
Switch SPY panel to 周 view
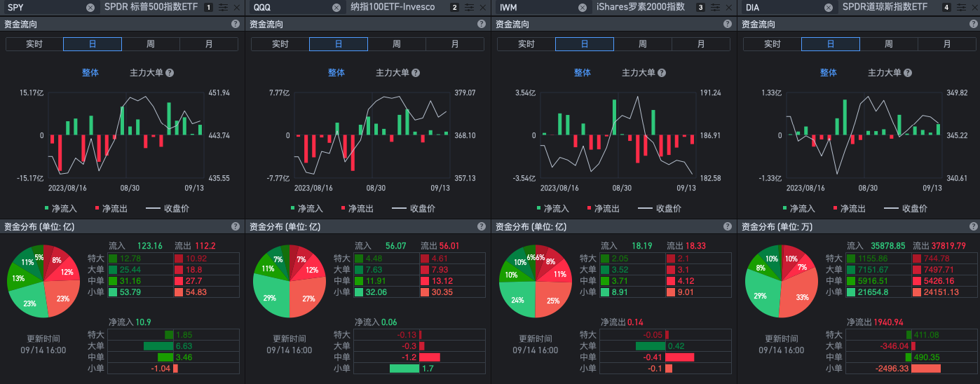[x=151, y=44]
